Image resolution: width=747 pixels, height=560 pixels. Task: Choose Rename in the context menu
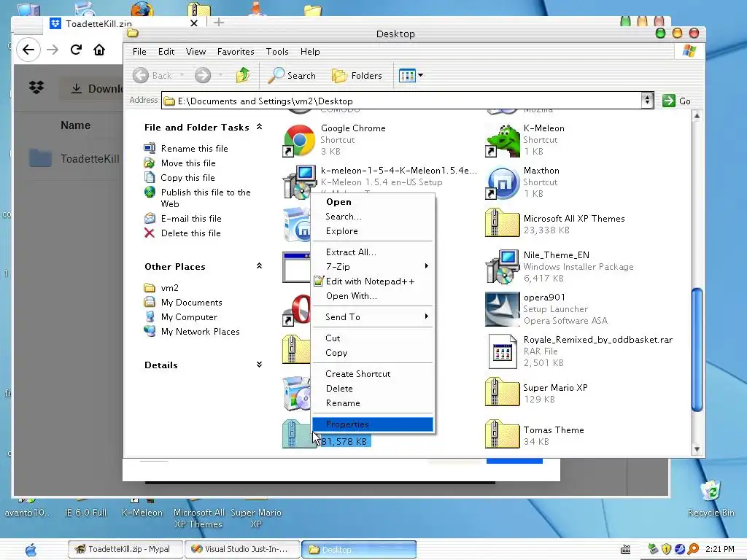tap(373, 403)
